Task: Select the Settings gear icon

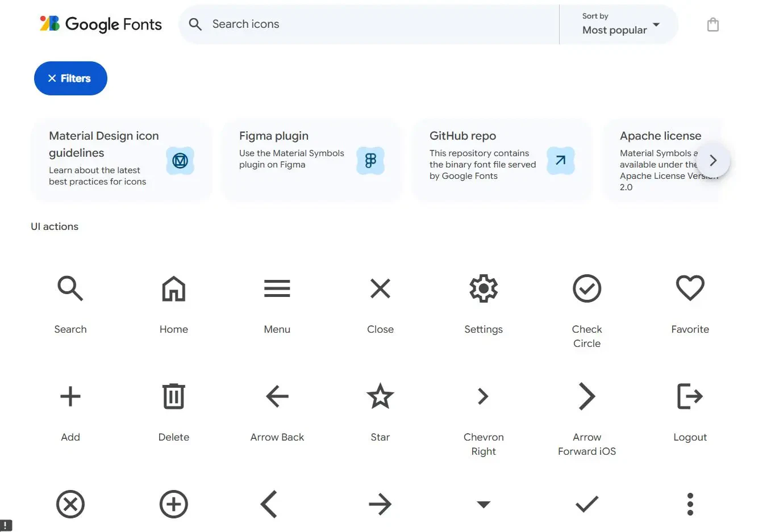Action: point(483,288)
